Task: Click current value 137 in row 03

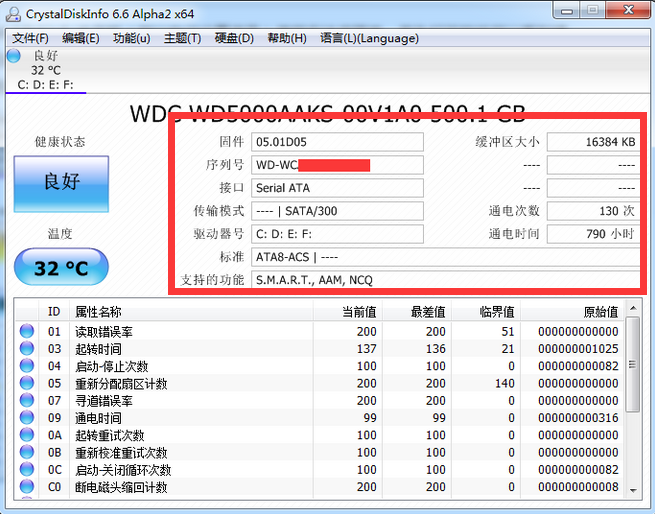Action: (x=366, y=349)
